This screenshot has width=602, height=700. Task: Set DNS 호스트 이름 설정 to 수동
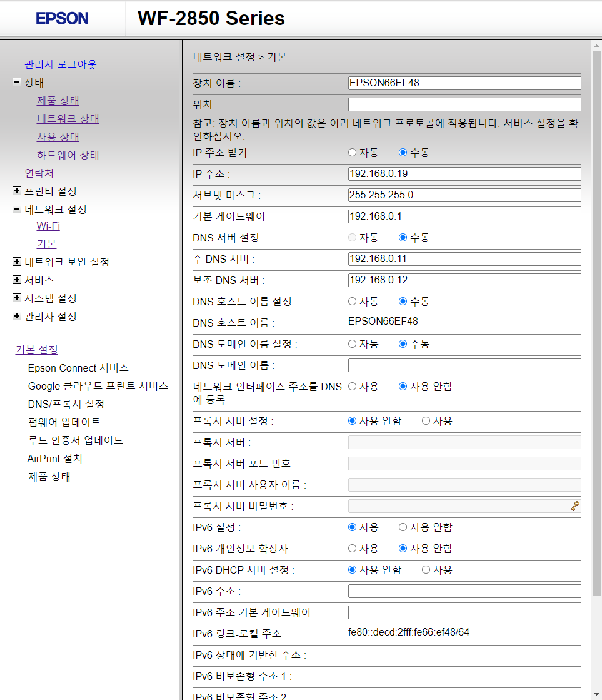coord(403,302)
